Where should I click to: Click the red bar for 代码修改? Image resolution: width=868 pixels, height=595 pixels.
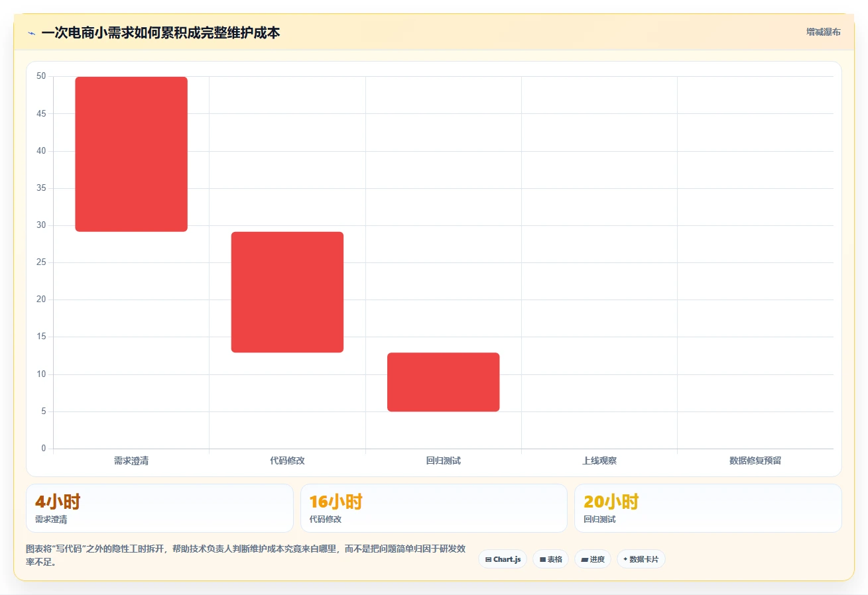click(287, 292)
